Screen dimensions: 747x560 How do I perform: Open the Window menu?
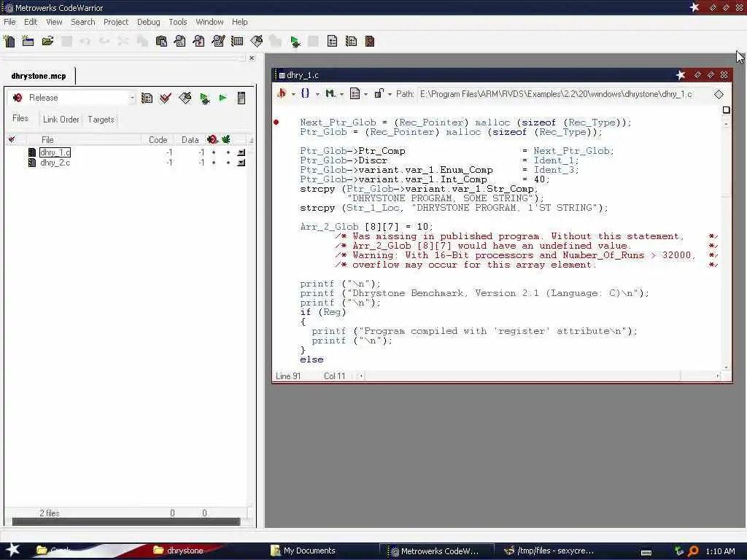point(209,22)
